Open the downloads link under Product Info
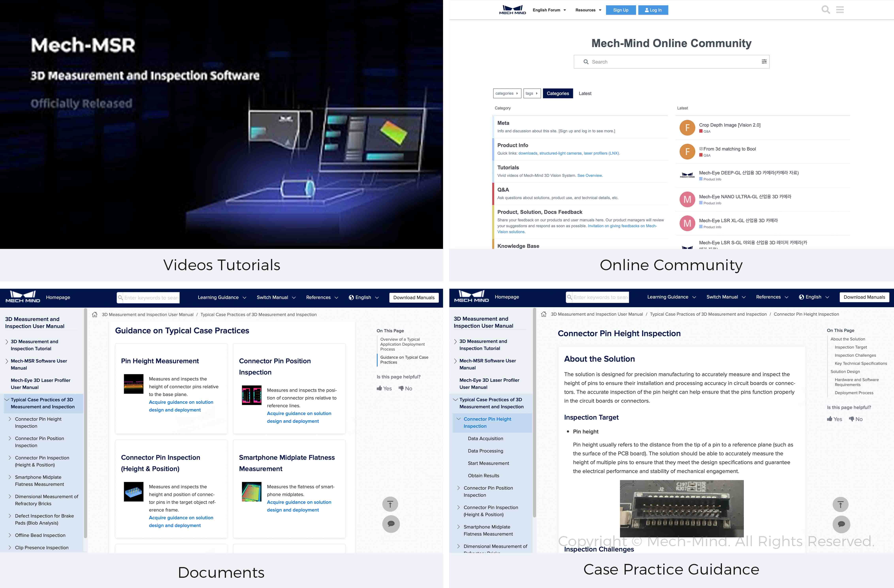The width and height of the screenshot is (894, 588). [x=528, y=153]
